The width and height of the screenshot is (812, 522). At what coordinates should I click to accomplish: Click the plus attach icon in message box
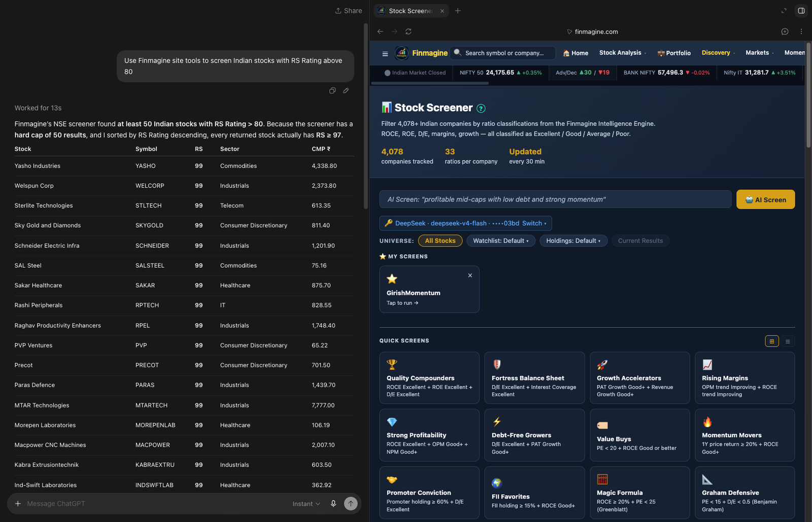(18, 504)
